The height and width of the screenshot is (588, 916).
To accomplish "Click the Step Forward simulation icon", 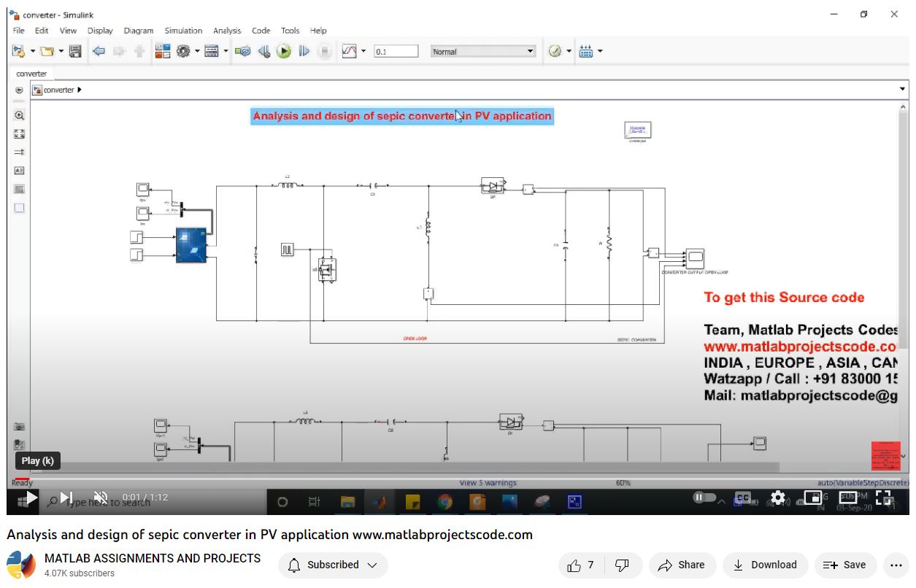I will tap(304, 51).
